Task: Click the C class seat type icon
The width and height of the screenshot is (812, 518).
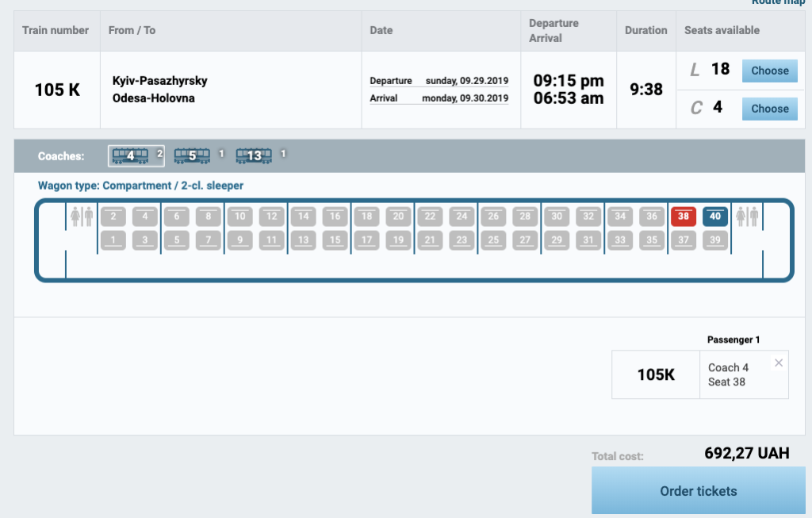Action: click(696, 108)
